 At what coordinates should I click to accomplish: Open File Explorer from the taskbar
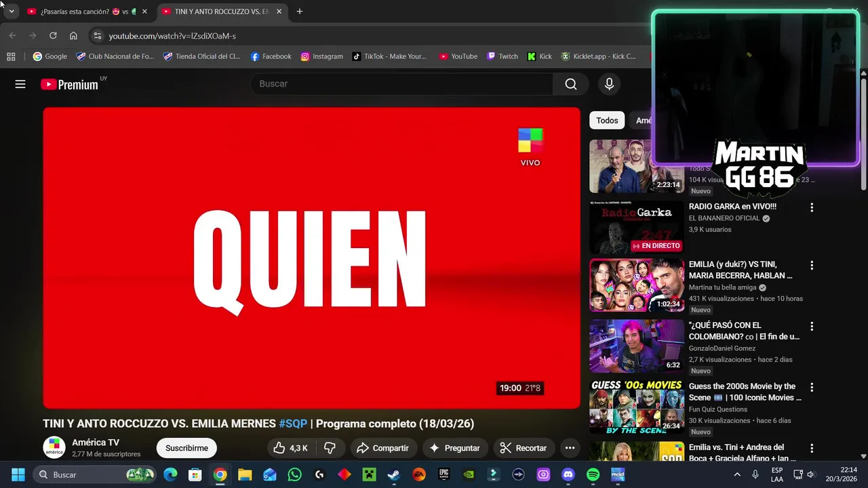point(245,474)
